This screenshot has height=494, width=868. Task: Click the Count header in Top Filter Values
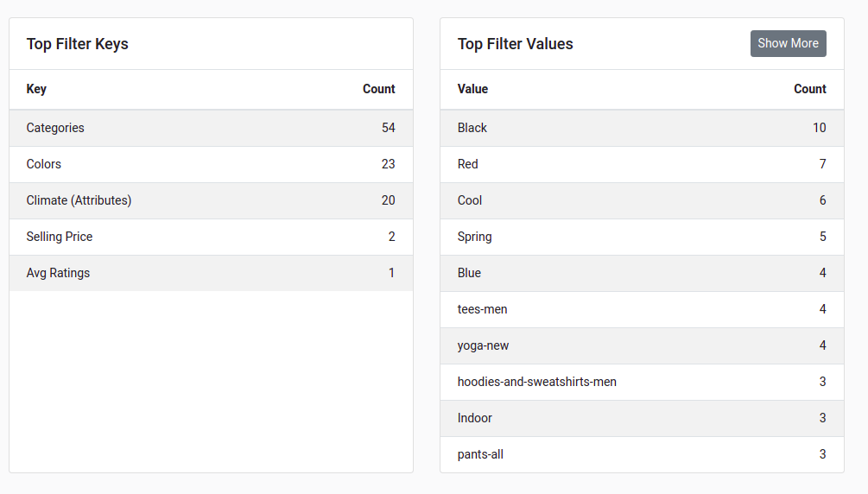point(810,89)
